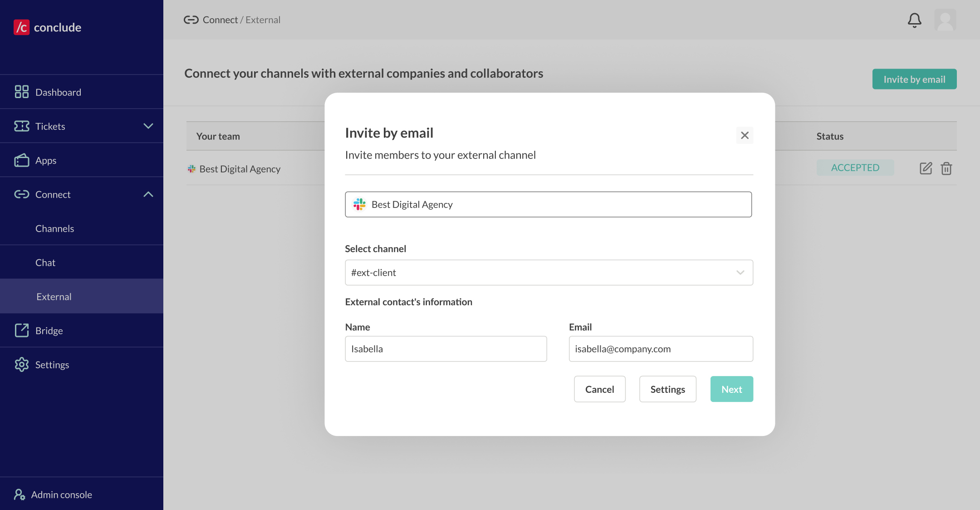
Task: Open the Apps section
Action: coord(82,160)
